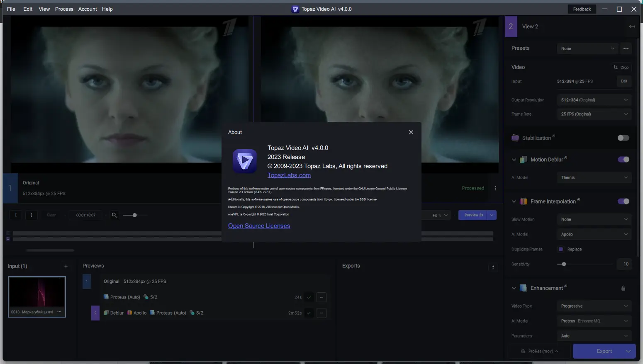Screen dimensions: 643x364
Task: Select preview row 2 badge
Action: click(x=95, y=313)
